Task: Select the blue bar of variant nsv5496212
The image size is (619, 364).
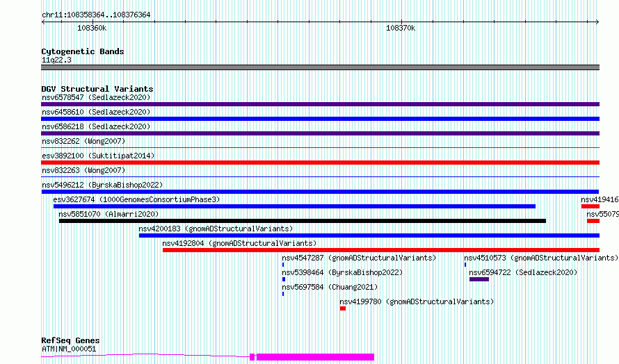Action: 320,192
